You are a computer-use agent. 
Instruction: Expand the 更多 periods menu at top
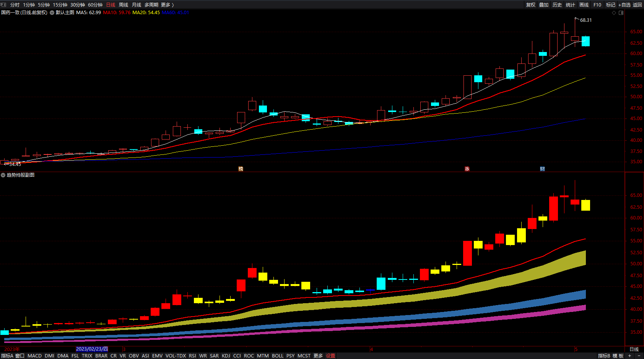tap(168, 5)
